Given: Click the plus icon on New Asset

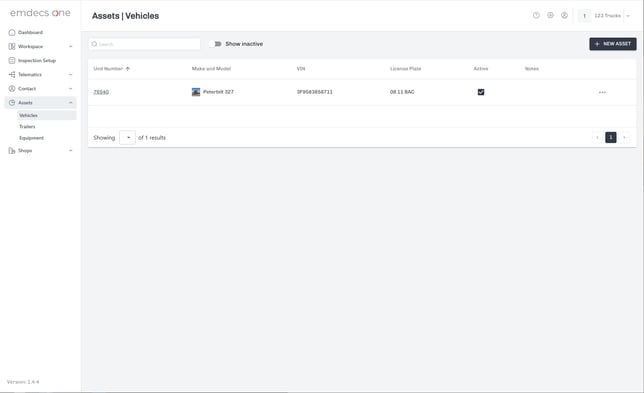Looking at the screenshot, I should pos(597,44).
